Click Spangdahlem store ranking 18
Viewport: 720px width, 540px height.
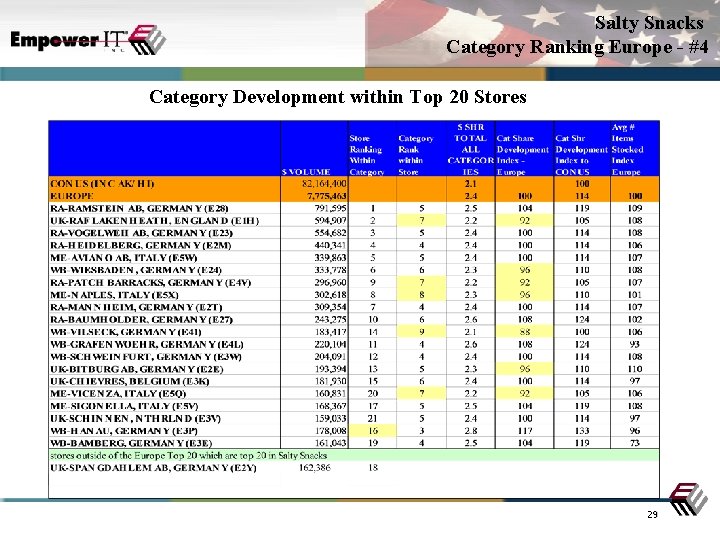tap(373, 468)
